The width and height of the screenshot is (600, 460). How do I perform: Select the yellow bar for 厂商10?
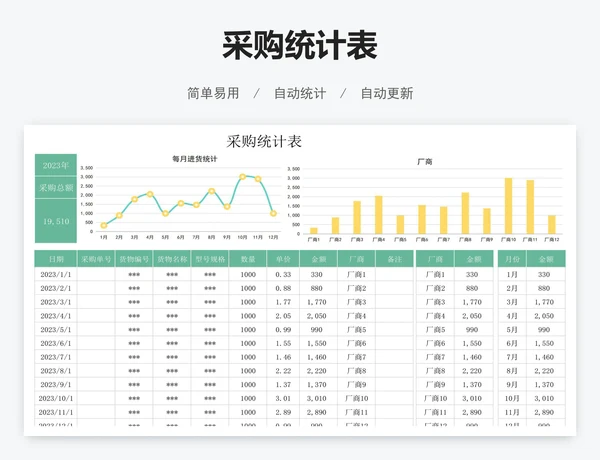point(508,206)
